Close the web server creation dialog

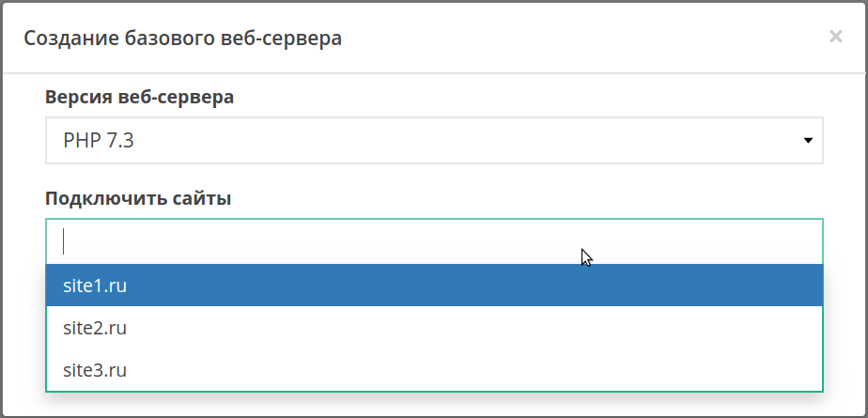(x=835, y=37)
